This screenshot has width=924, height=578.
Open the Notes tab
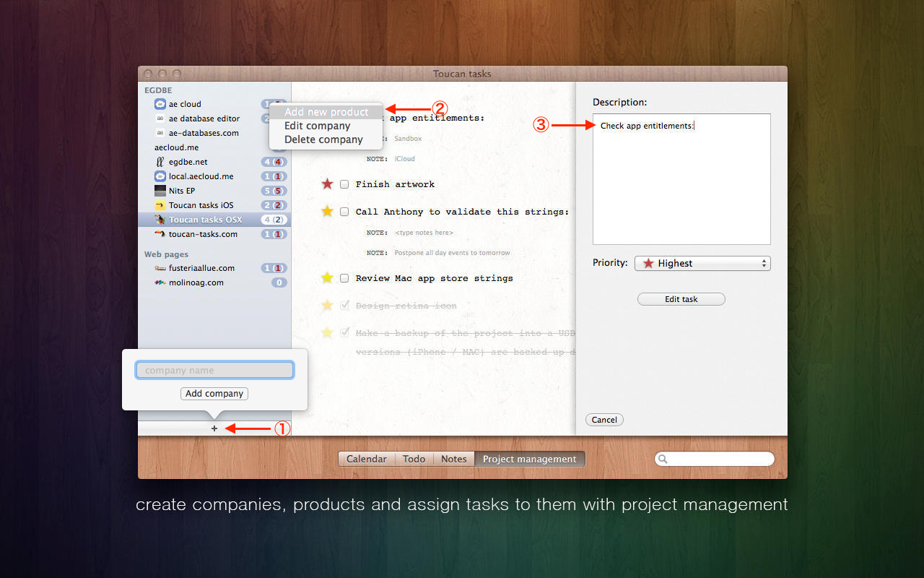pyautogui.click(x=454, y=459)
